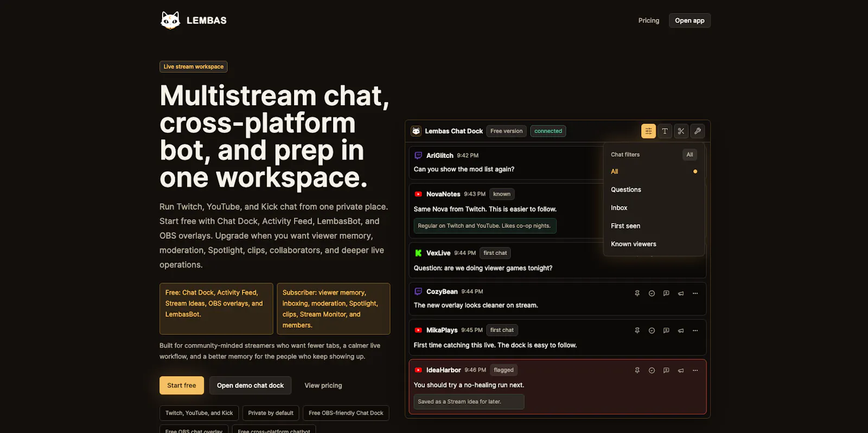Click the Chat Dock fox icon
The image size is (868, 433).
[x=416, y=131]
